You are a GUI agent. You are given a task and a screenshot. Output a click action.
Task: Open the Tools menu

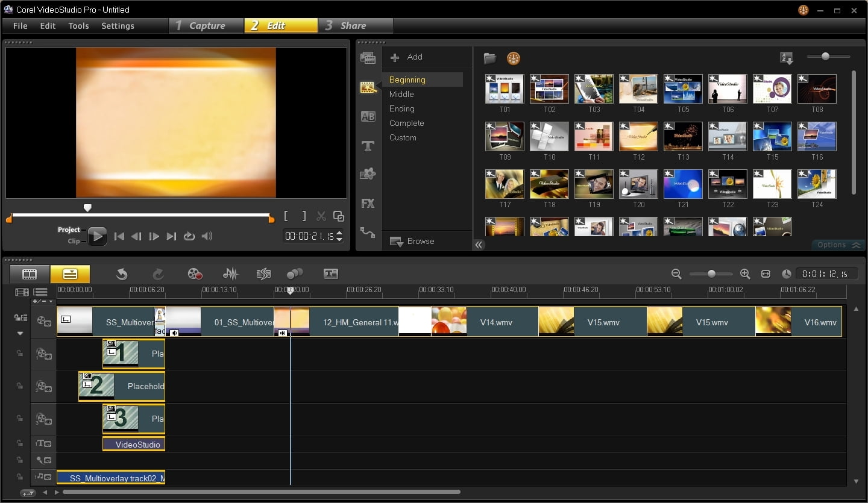(78, 26)
